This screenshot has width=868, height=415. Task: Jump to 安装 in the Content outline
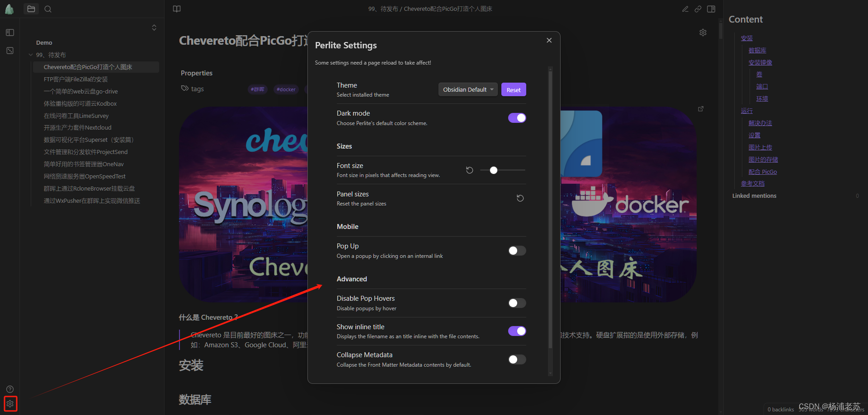coord(747,38)
